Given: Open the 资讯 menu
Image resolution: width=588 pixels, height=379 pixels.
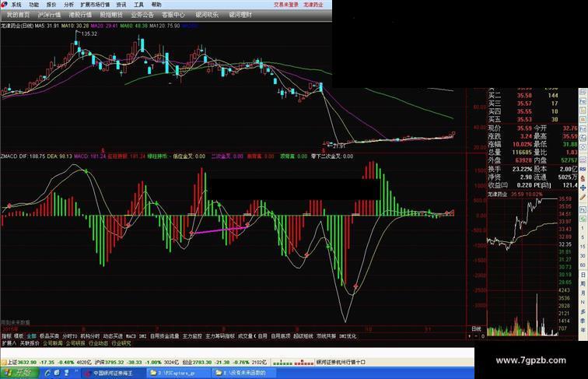Looking at the screenshot, I should [121, 5].
